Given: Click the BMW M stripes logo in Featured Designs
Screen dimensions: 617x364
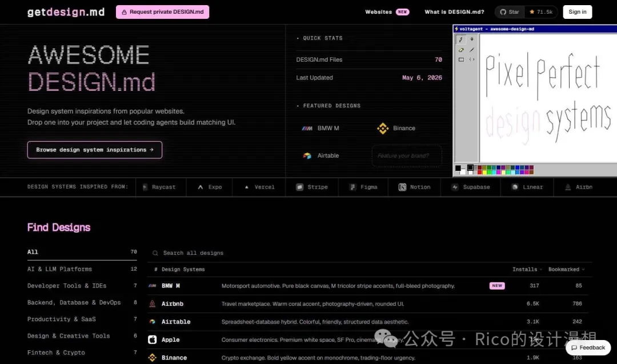Looking at the screenshot, I should click(x=307, y=128).
